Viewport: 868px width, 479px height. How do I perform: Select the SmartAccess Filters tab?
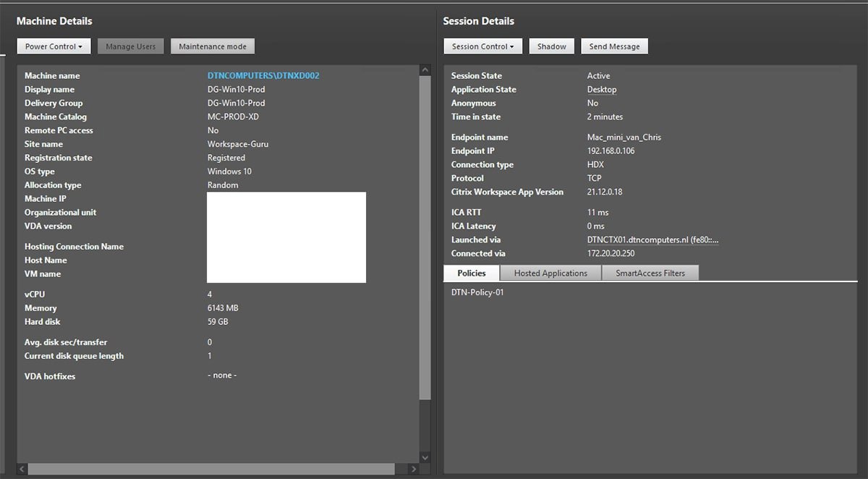coord(651,273)
